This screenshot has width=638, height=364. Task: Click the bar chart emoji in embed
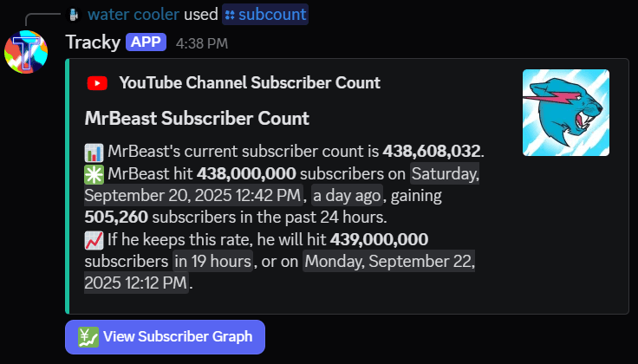[x=94, y=152]
